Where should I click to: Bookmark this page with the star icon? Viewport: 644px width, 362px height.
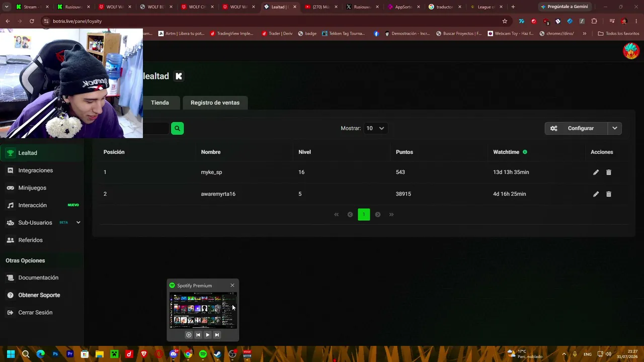[x=505, y=21]
